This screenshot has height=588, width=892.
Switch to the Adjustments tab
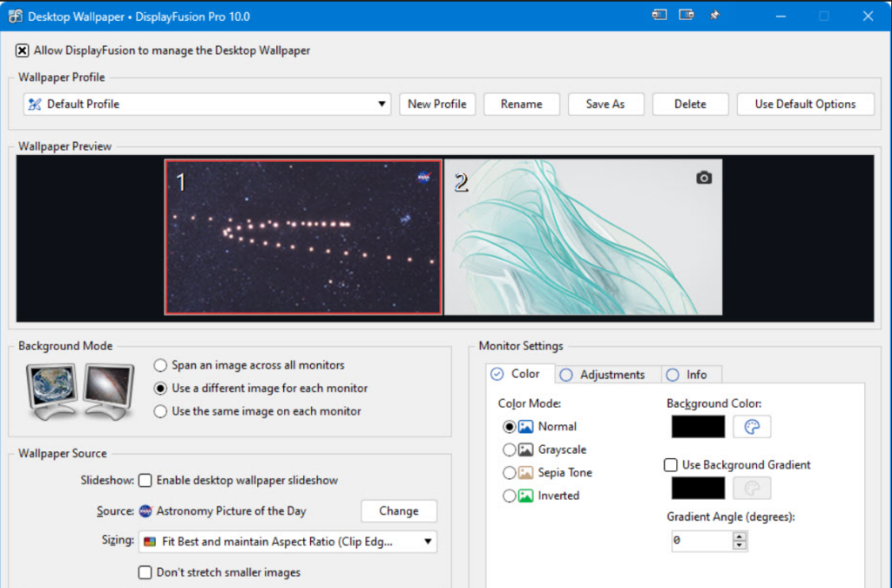604,375
